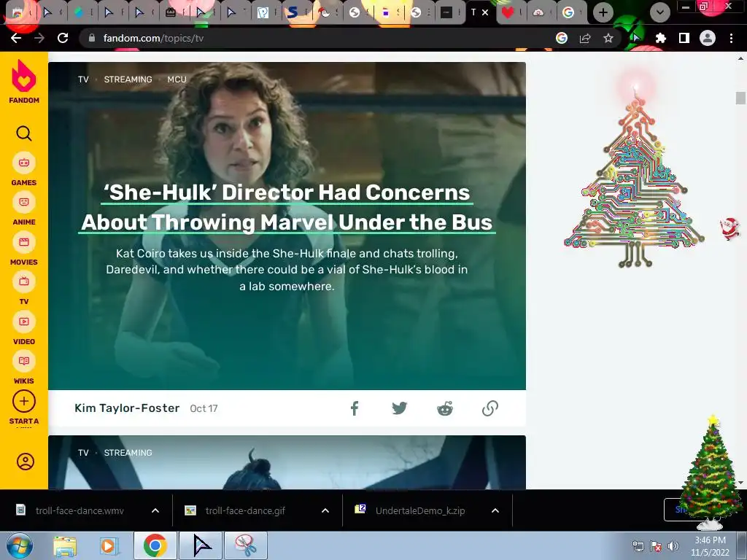This screenshot has height=560, width=747.
Task: Open the She-Hulk Director headline link
Action: click(287, 208)
